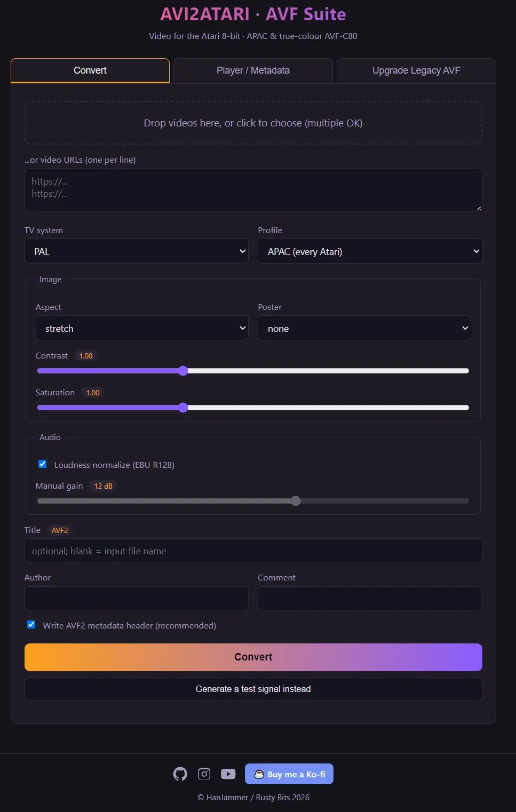This screenshot has width=516, height=812.
Task: Switch to the Upgrade Legacy AVF tab
Action: (x=416, y=70)
